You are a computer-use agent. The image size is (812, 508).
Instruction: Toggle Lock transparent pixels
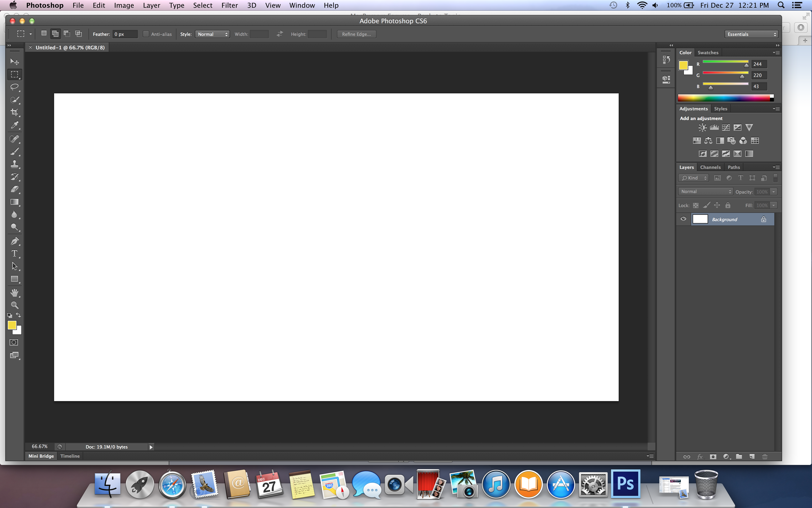[696, 205]
